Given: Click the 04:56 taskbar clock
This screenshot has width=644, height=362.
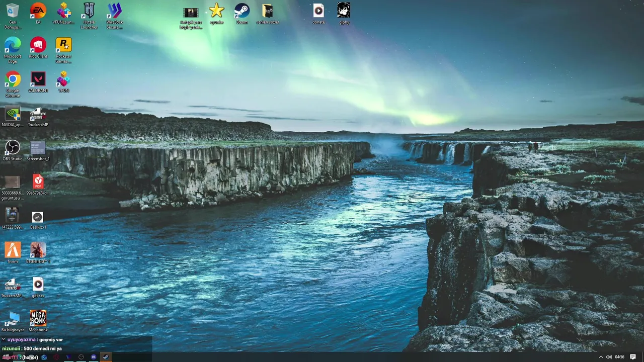Looking at the screenshot, I should coord(620,357).
